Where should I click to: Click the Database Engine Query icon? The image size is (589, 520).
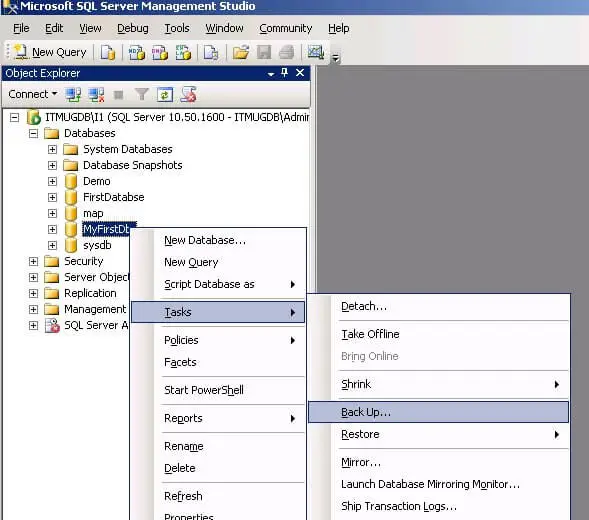[x=108, y=52]
